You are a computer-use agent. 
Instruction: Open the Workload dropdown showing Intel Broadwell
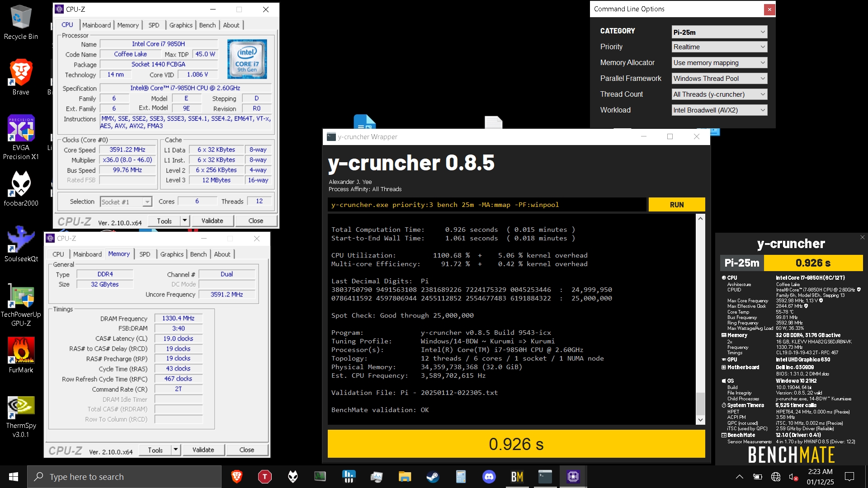[x=719, y=110]
